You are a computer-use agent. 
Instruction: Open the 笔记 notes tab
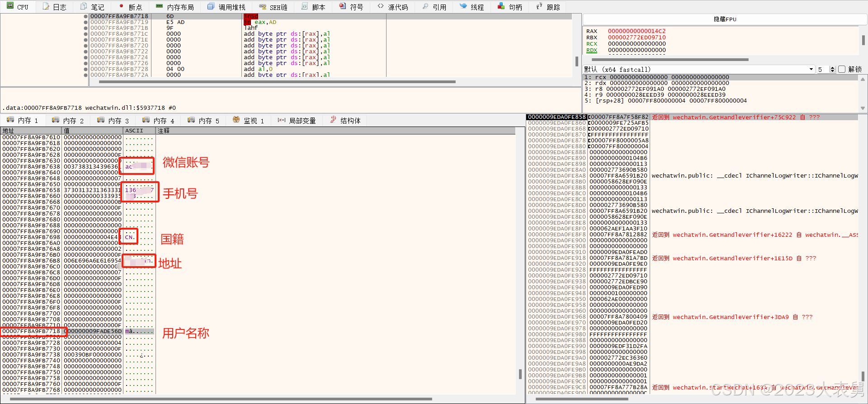pyautogui.click(x=92, y=7)
